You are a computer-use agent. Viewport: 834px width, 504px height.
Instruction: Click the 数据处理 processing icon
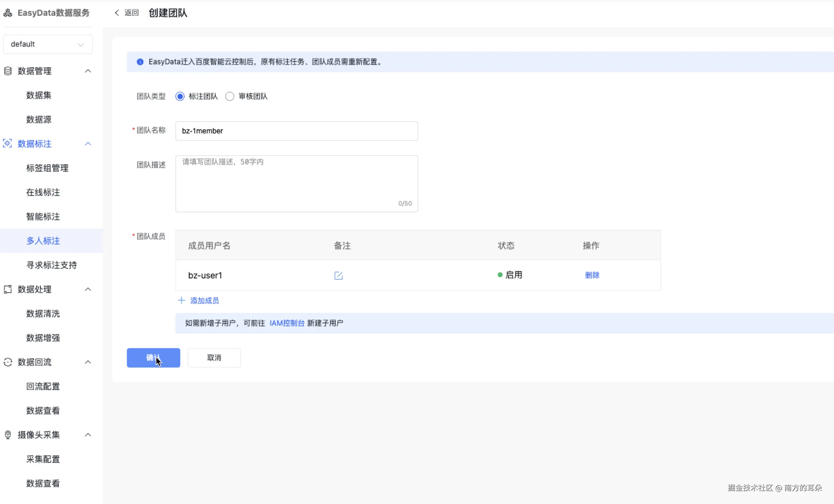pos(8,289)
